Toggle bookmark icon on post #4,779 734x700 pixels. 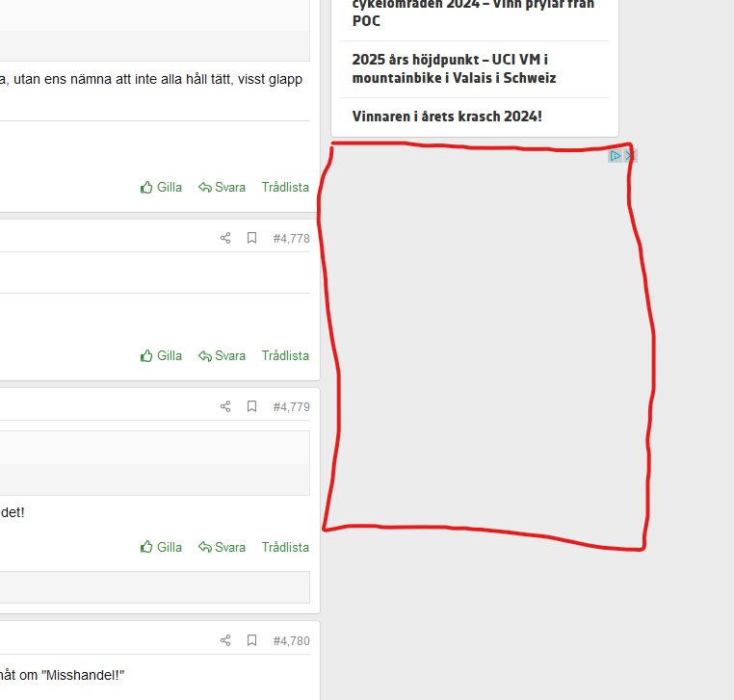tap(251, 406)
